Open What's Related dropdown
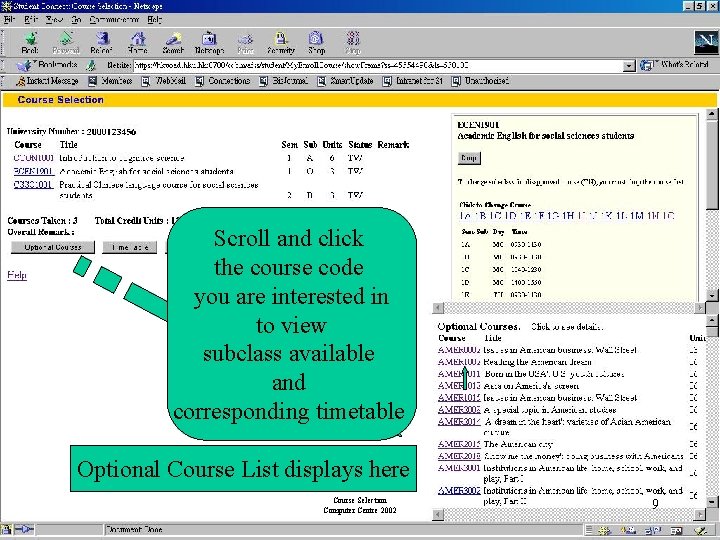The image size is (720, 540). 675,66
